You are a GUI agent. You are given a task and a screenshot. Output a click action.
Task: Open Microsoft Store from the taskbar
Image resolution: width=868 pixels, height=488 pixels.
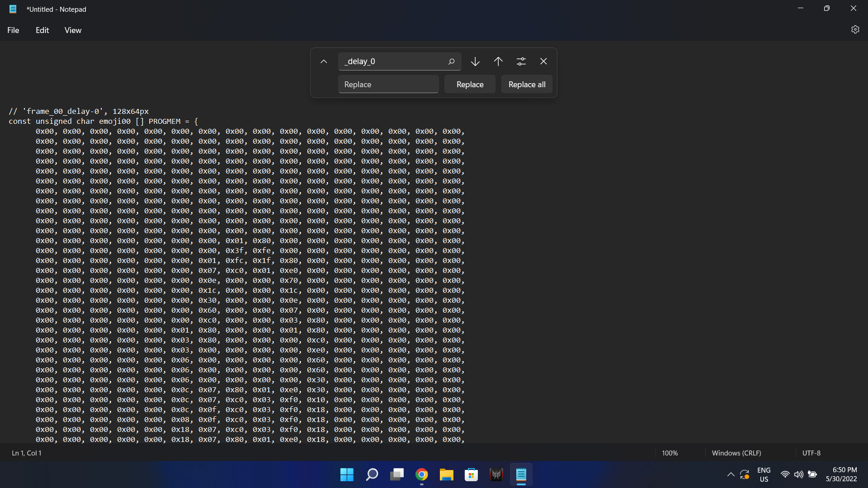(471, 474)
